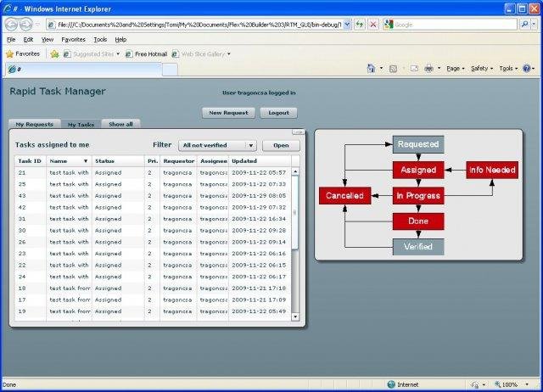Click the blue Help question icon
Viewport: 543px width, 392px height.
point(527,68)
